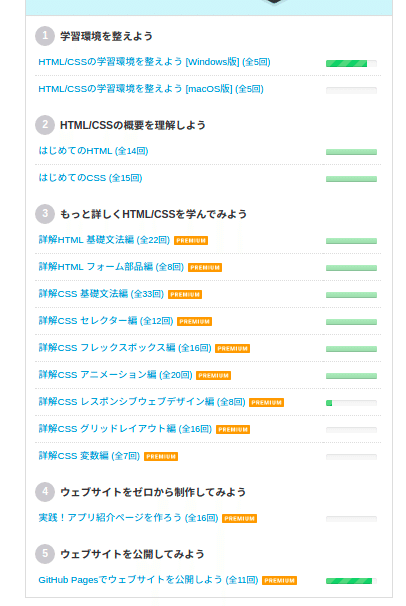Open HTML/CSSの学習環境を整えよう [Windows版] lesson link
The image size is (406, 606).
click(x=154, y=62)
